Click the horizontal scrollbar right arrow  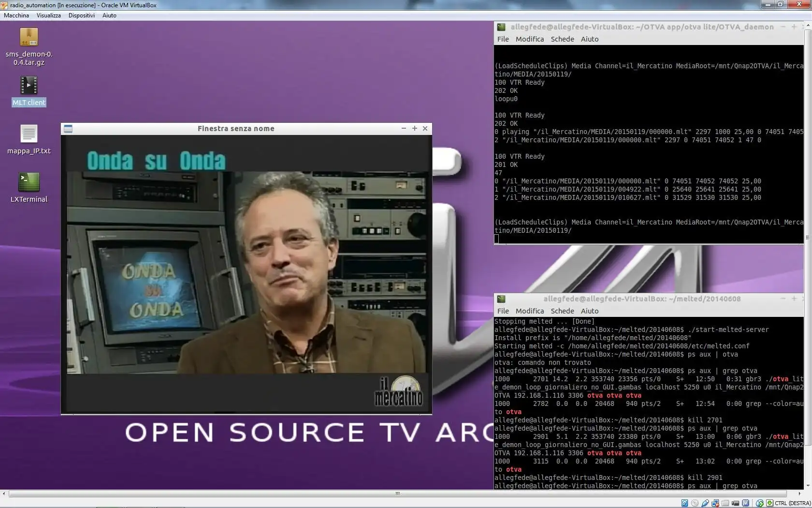click(799, 494)
